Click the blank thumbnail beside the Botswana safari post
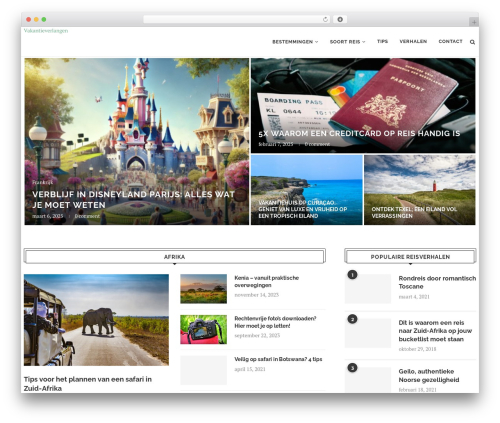 [x=203, y=370]
